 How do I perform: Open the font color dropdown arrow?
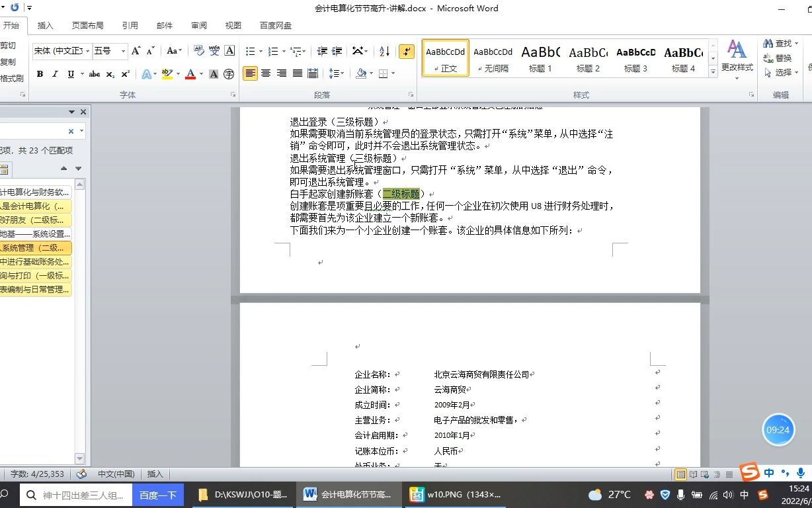[200, 74]
